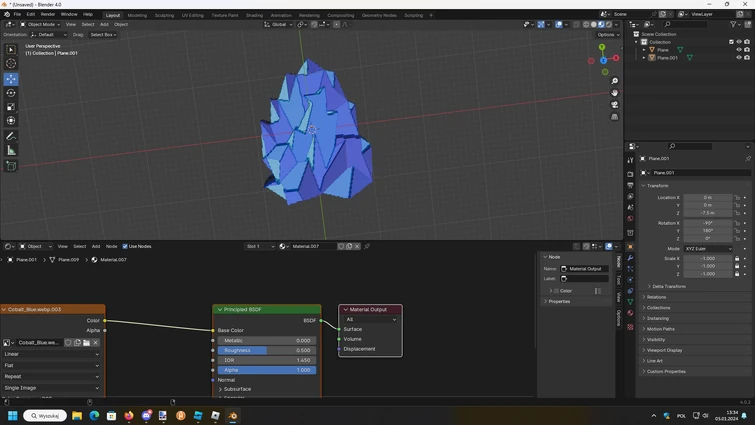Enable the Use Nodes checkbox
755x425 pixels.
point(125,246)
